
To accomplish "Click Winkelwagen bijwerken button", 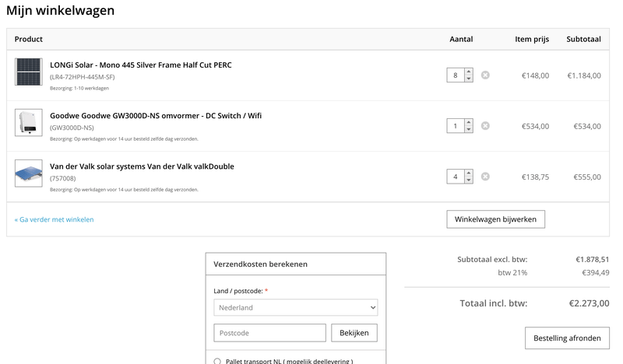I will tap(495, 219).
